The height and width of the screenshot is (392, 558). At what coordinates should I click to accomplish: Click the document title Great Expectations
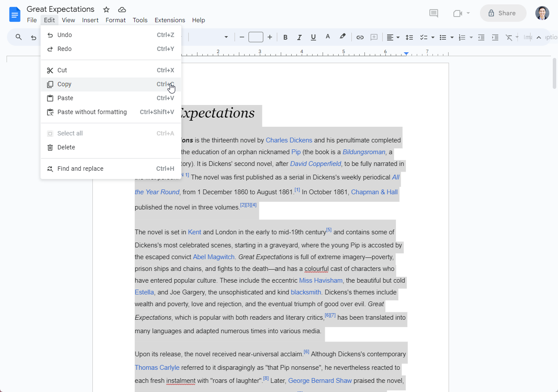point(61,9)
